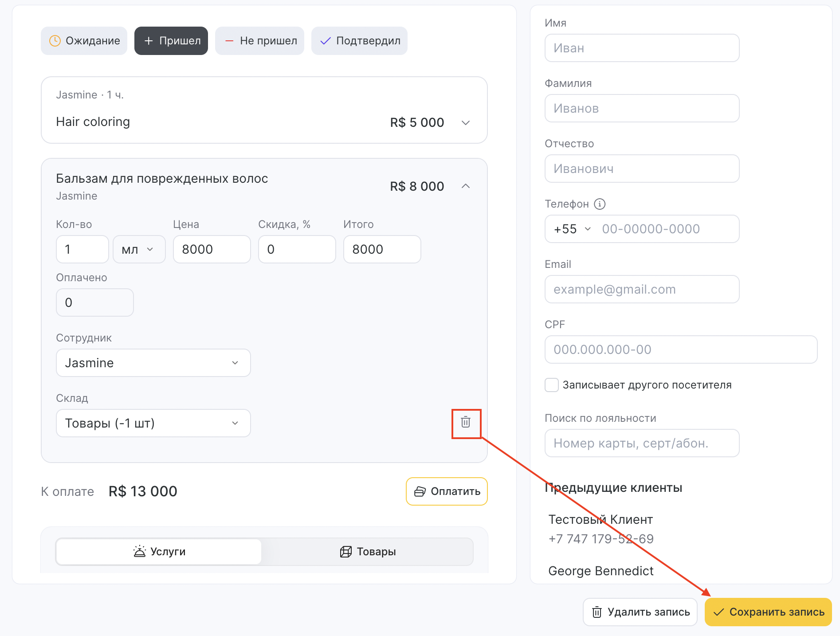Image resolution: width=840 pixels, height=636 pixels.
Task: Expand the Hair coloring service card
Action: pos(466,123)
